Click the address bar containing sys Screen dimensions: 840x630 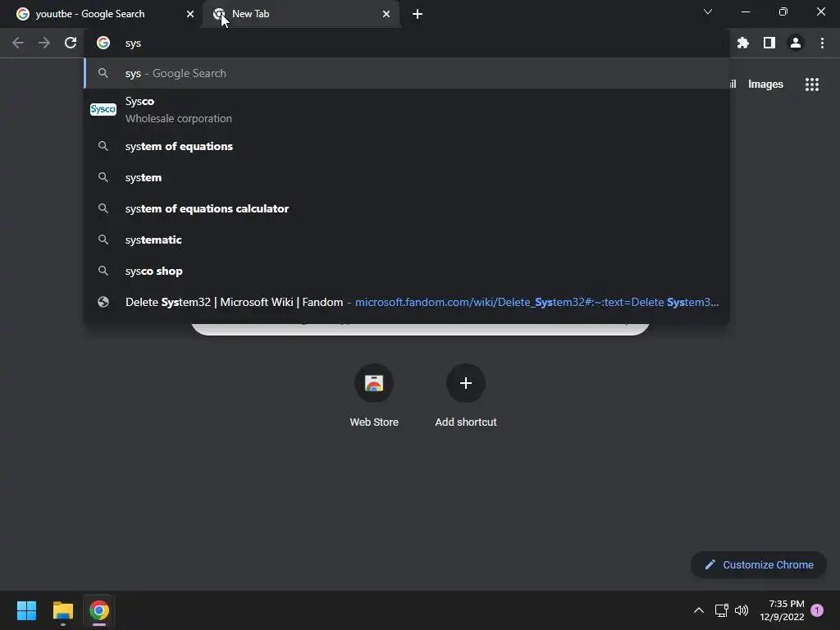coord(407,43)
